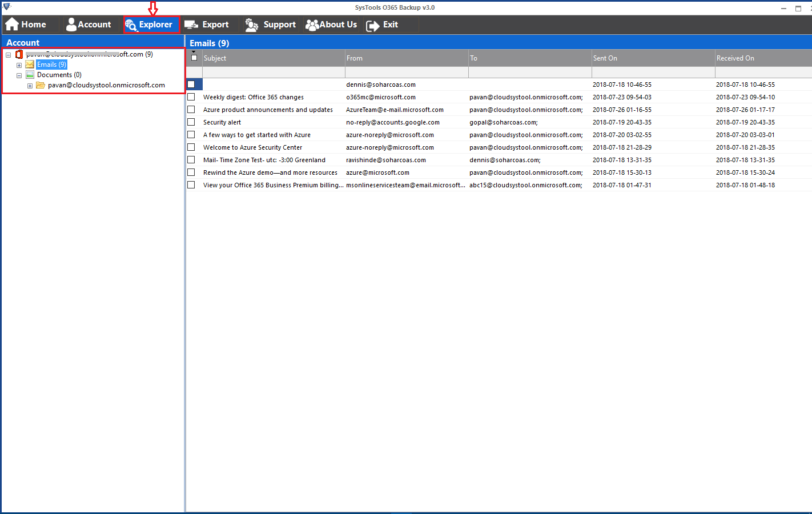Sort by the Sent On column header

[x=653, y=58]
